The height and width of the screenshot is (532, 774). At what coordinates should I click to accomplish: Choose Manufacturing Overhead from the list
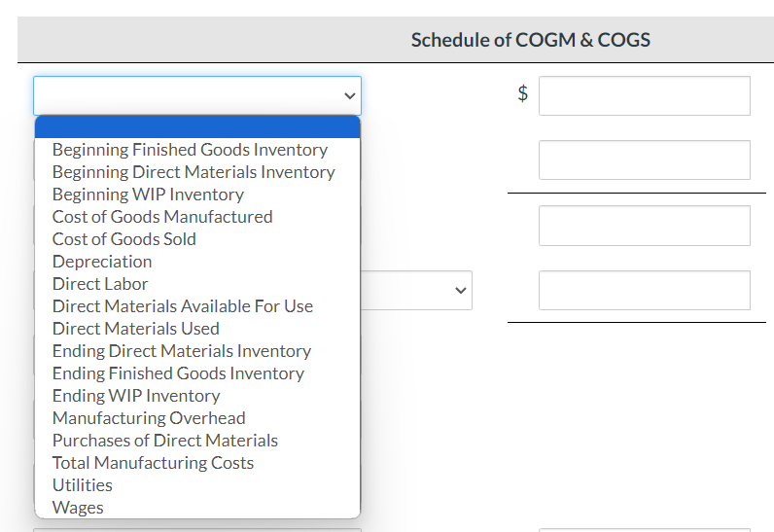coord(149,418)
